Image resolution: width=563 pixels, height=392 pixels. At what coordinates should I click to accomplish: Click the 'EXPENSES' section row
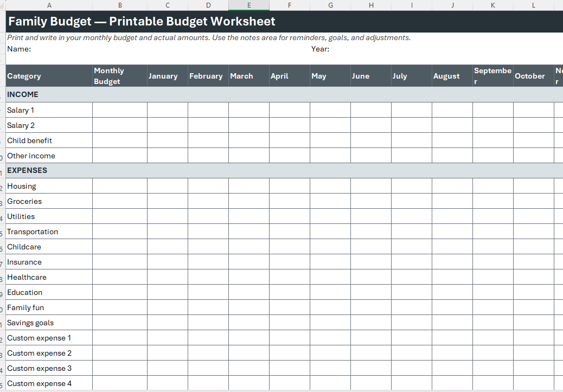point(284,170)
